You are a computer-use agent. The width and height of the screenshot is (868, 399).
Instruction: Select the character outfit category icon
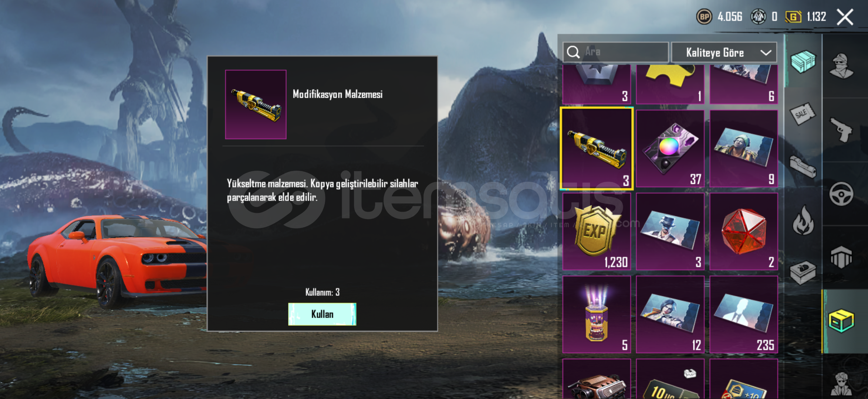click(x=841, y=66)
